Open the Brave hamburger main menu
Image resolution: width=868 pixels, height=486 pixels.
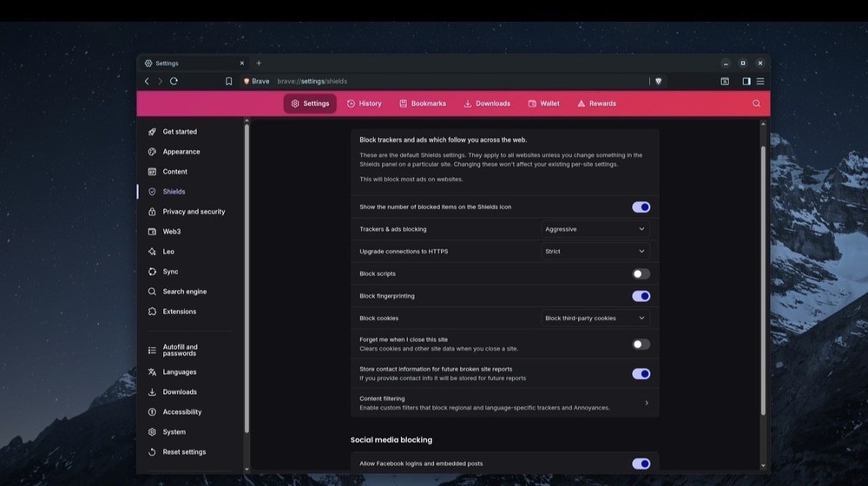point(760,81)
